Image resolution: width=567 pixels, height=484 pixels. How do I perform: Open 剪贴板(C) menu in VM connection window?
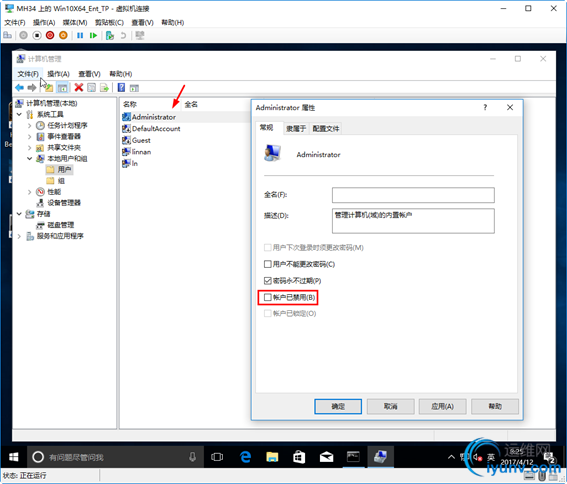109,22
